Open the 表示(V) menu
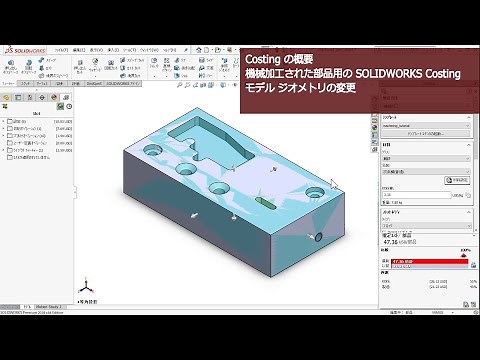 (96, 50)
